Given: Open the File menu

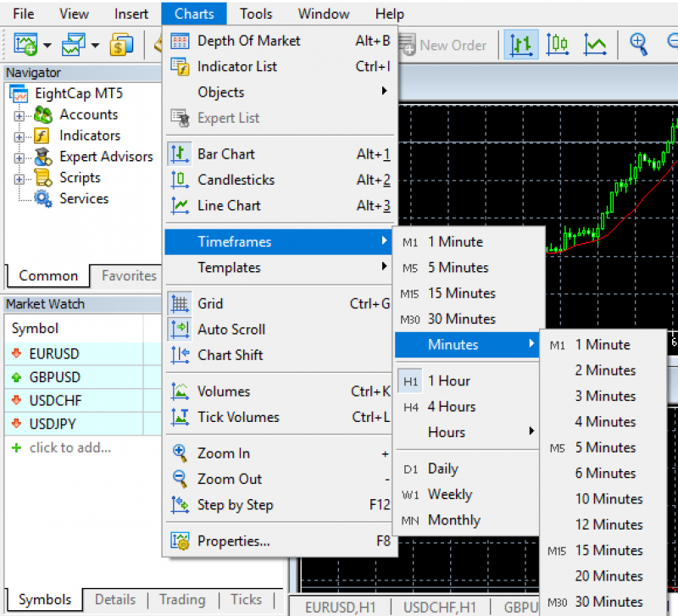Looking at the screenshot, I should coord(24,14).
